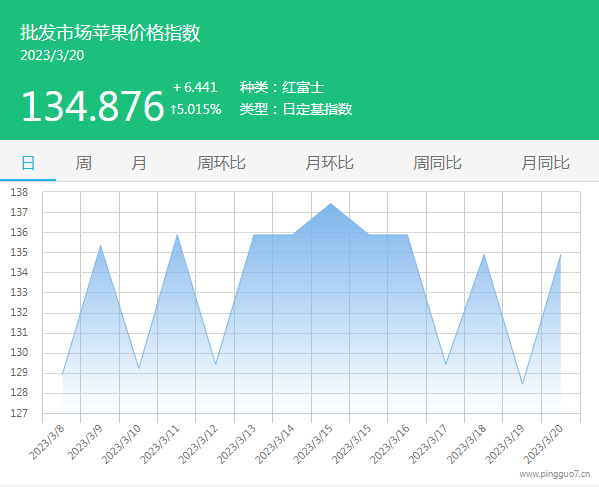Image resolution: width=599 pixels, height=487 pixels.
Task: Switch to the 月 monthly tab
Action: pyautogui.click(x=139, y=163)
